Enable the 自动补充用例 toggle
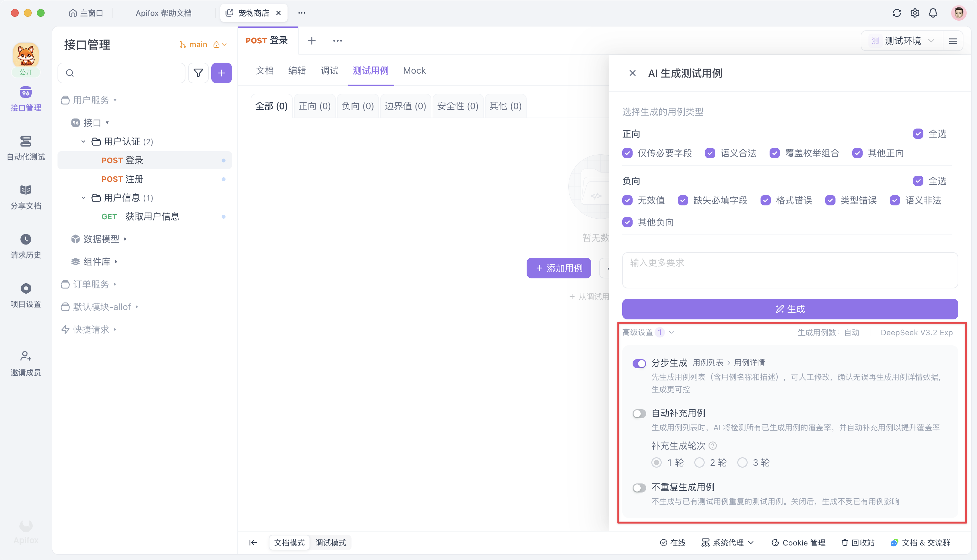977x560 pixels. point(639,413)
